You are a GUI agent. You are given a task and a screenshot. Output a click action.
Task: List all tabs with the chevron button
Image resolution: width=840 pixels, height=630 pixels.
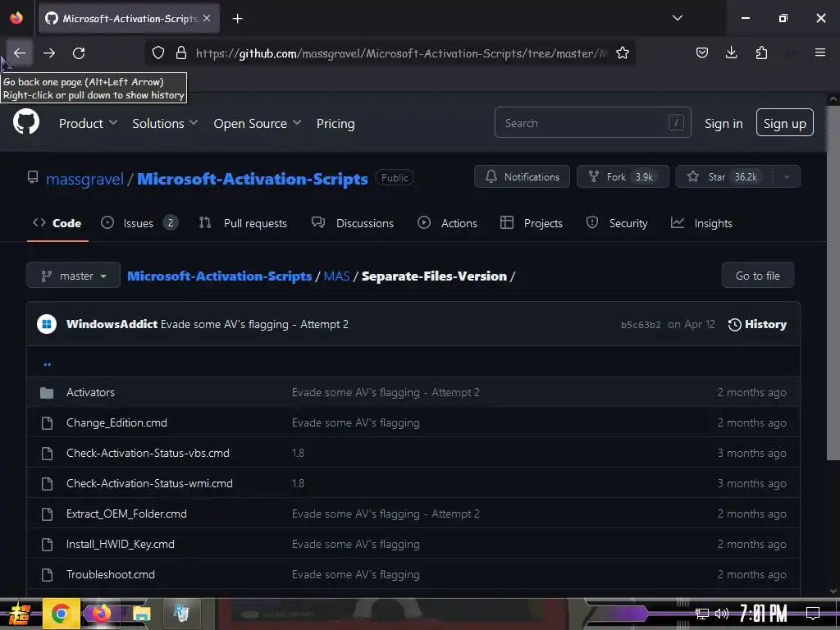677,18
